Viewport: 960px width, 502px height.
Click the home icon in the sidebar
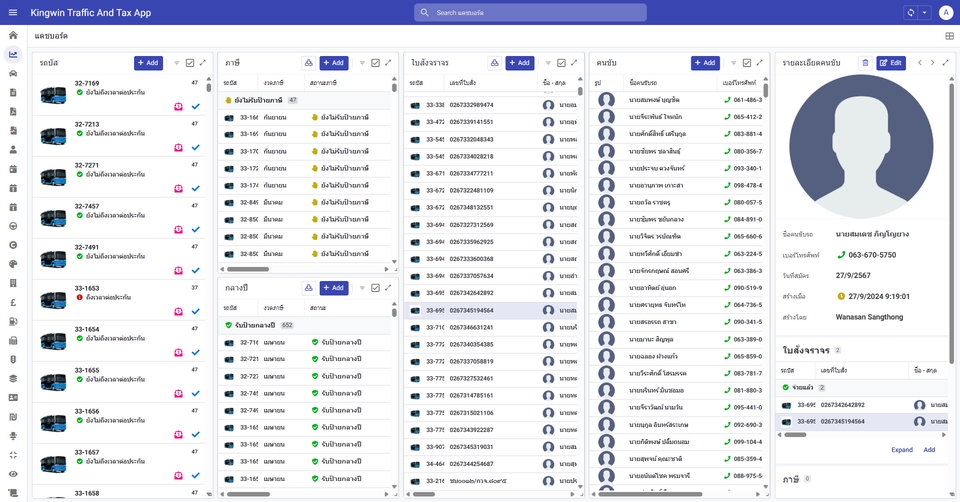click(13, 35)
